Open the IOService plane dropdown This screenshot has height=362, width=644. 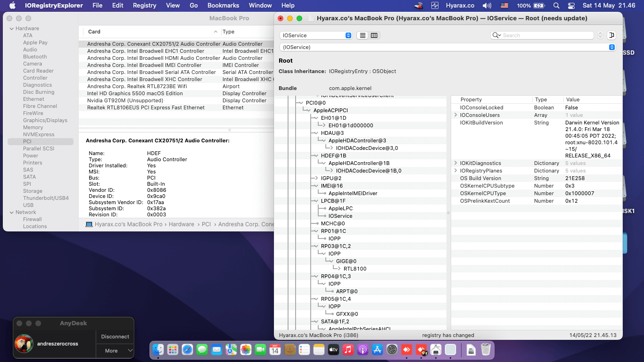[315, 35]
